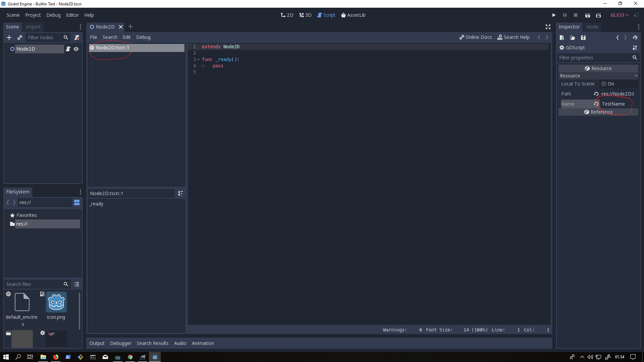Click the Filter properties input field

coord(594,58)
